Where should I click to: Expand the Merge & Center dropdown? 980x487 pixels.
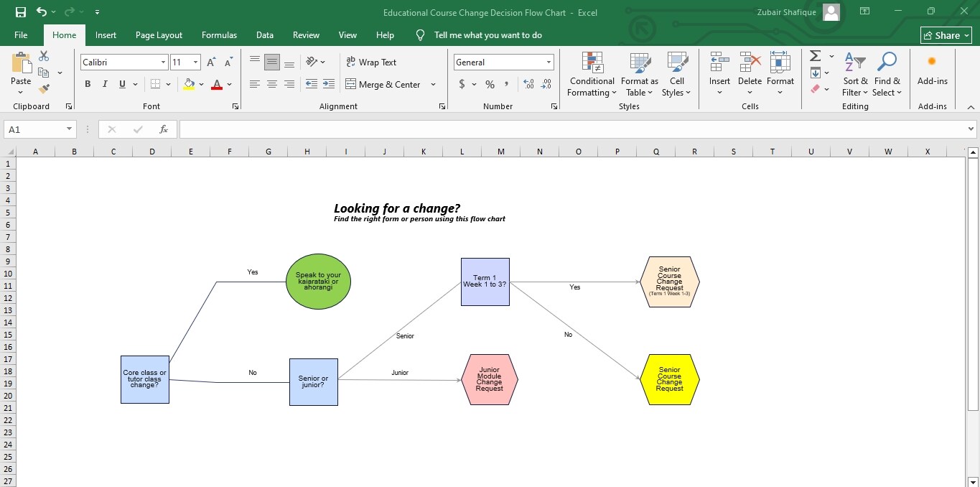pos(433,85)
